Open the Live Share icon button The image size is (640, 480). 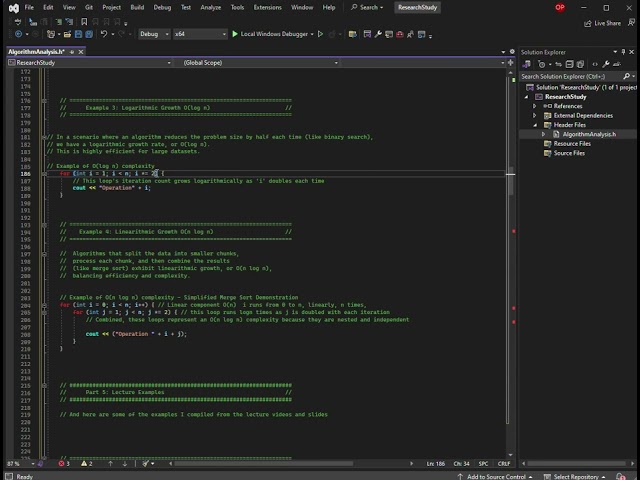click(602, 23)
